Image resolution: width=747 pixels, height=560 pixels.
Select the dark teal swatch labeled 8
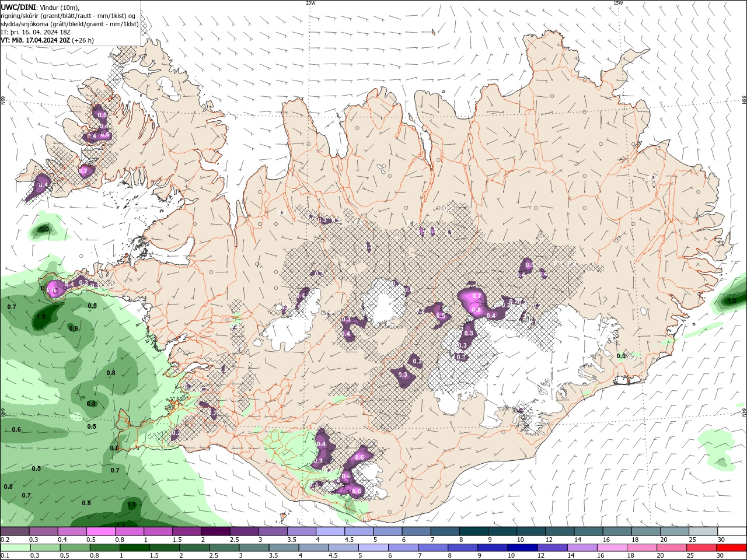click(474, 531)
